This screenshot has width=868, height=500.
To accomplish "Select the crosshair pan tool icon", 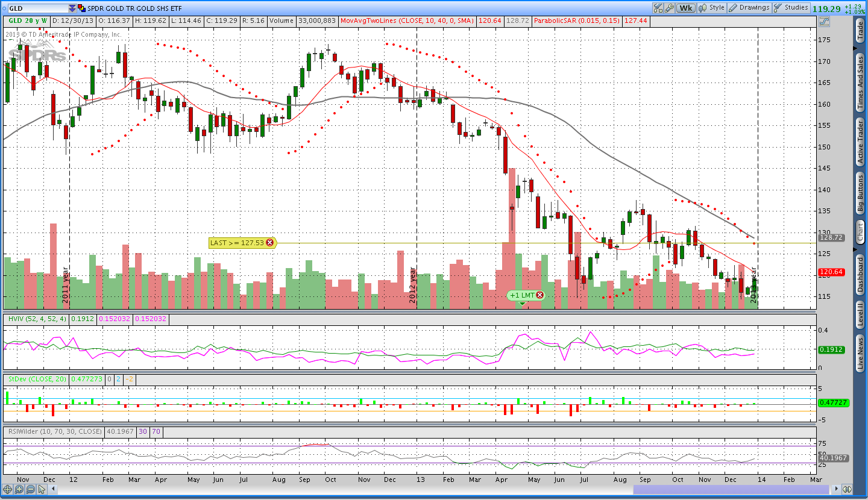I will pyautogui.click(x=7, y=489).
